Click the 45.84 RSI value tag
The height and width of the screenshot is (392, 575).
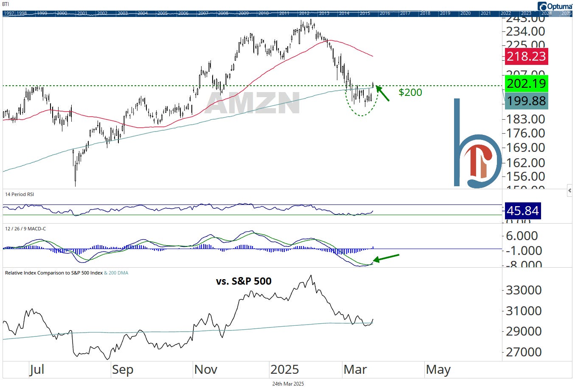[523, 211]
